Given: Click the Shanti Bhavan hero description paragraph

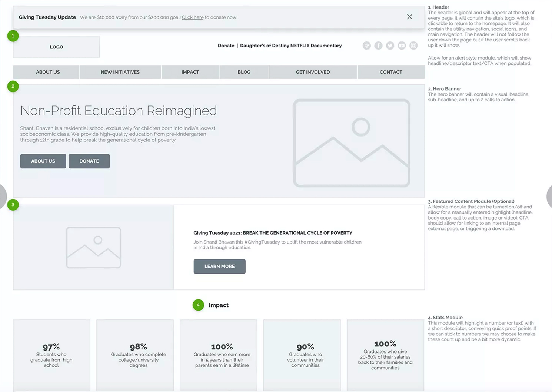Looking at the screenshot, I should coord(117,134).
